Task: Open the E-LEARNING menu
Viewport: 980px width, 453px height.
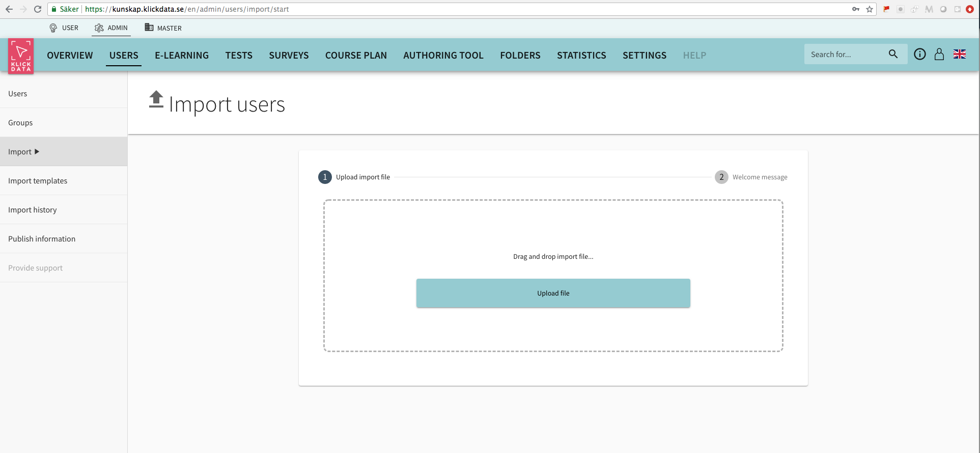Action: point(182,56)
